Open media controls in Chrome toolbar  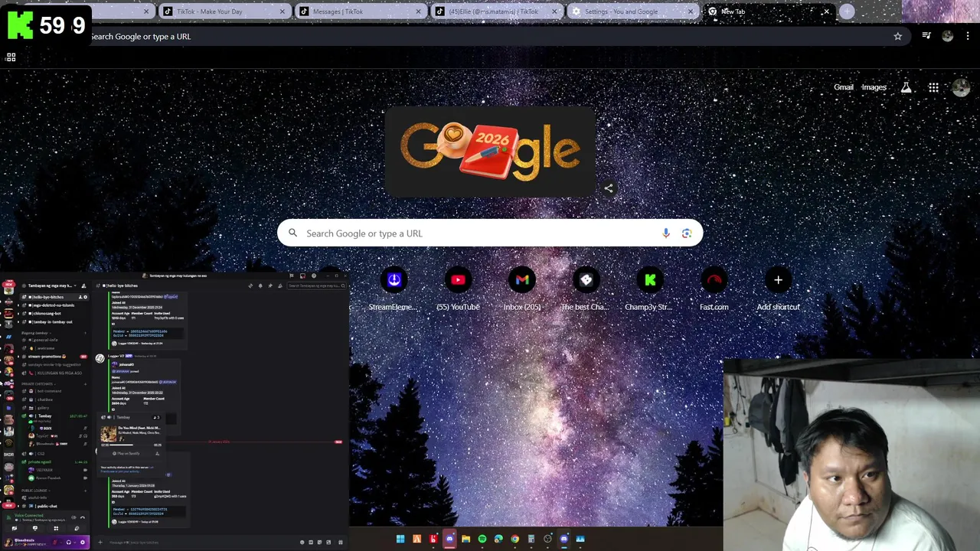[x=926, y=36]
